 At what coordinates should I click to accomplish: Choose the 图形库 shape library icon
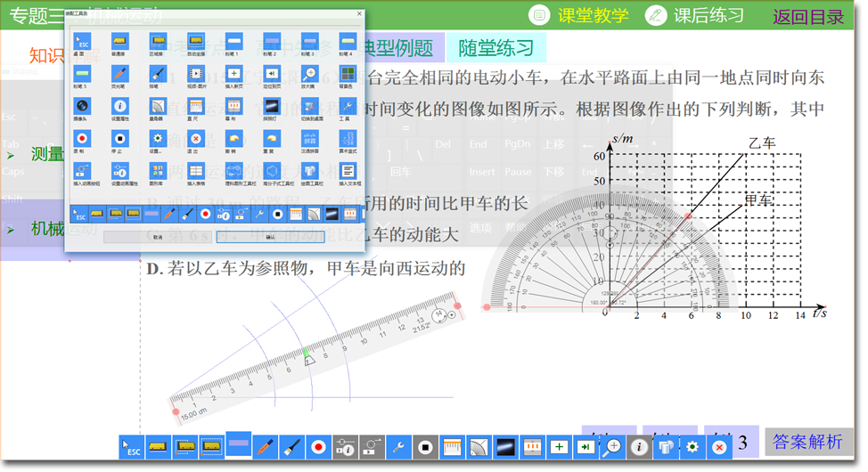(x=157, y=171)
